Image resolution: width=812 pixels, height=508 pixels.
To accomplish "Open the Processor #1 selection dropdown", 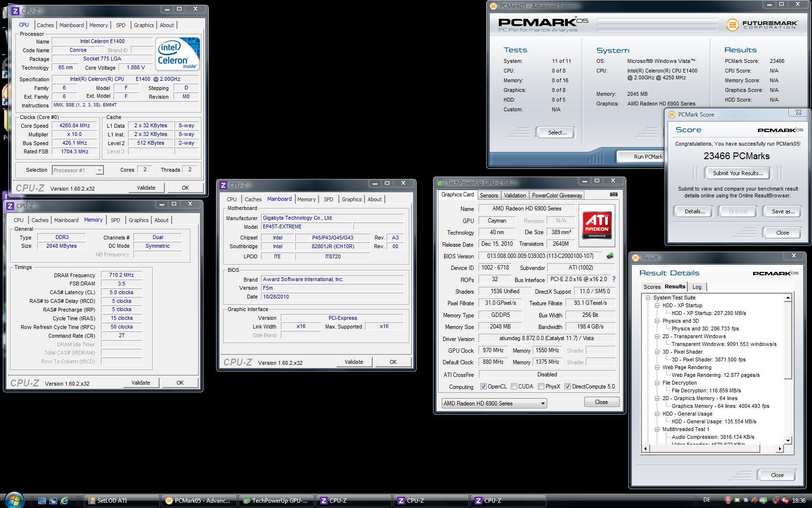I will tap(99, 170).
